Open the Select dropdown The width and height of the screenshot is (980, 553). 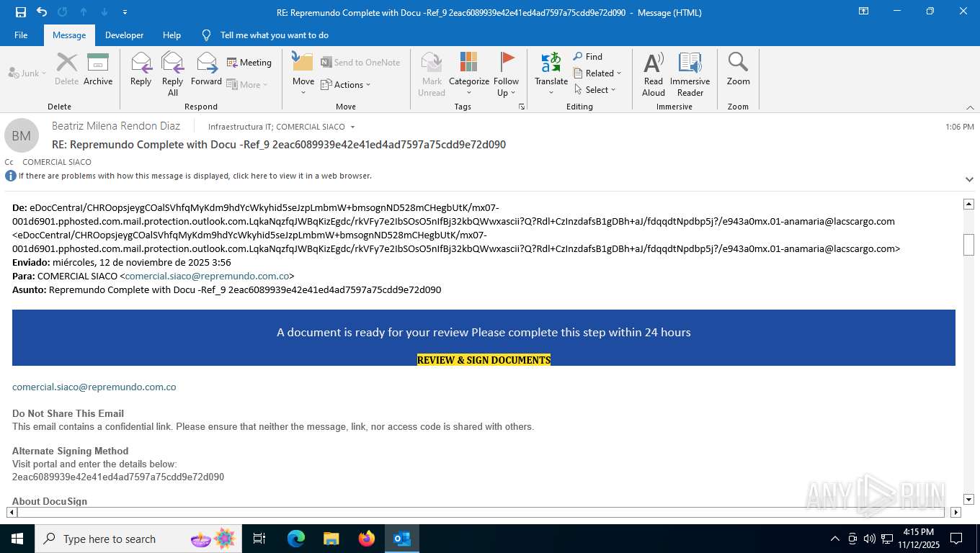[x=595, y=90]
